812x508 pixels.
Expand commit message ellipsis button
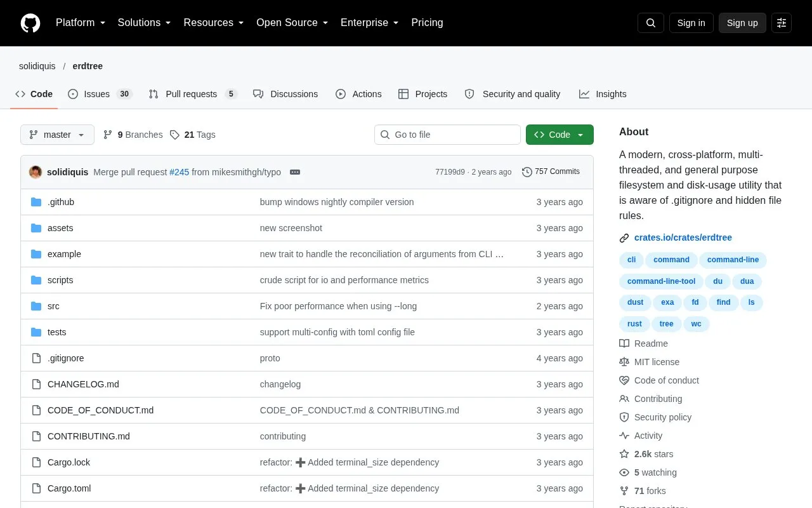point(295,172)
